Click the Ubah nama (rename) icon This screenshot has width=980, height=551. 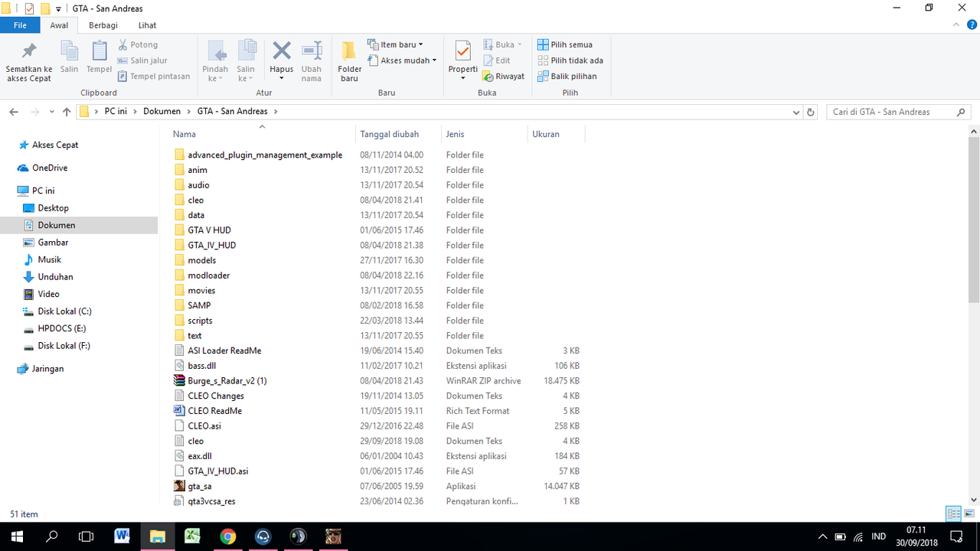312,52
